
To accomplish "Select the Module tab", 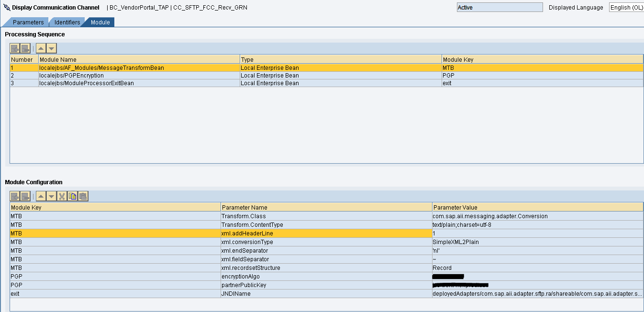I will pos(100,22).
